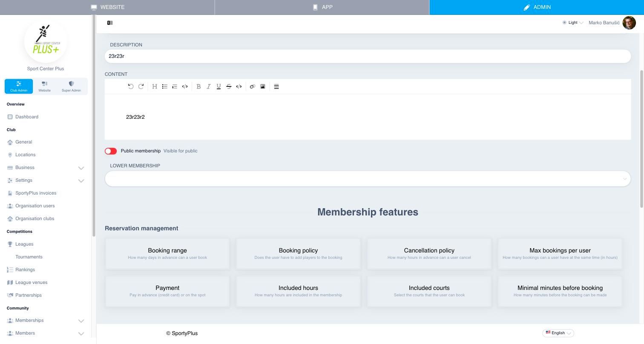Open the Lower Membership dropdown
The width and height of the screenshot is (644, 344).
[368, 179]
